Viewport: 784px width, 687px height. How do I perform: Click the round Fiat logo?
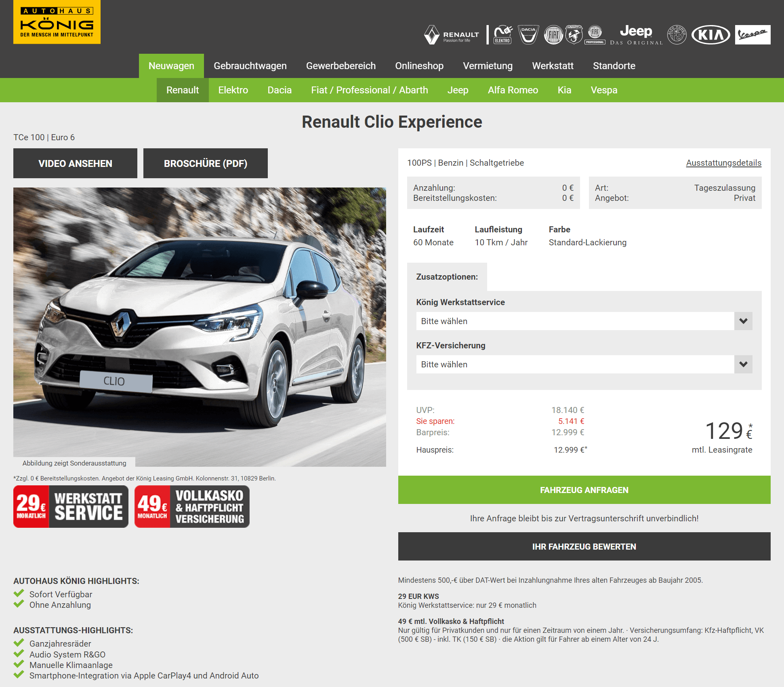[553, 35]
